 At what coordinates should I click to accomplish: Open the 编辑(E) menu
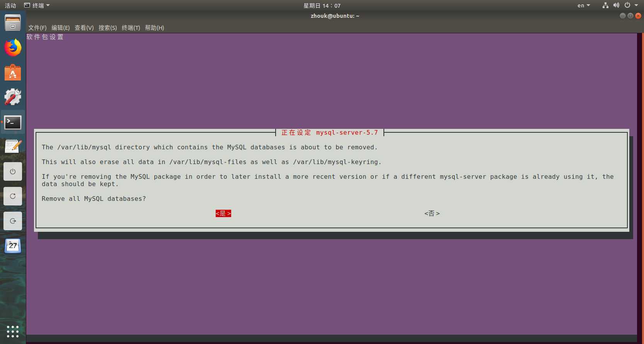point(61,28)
